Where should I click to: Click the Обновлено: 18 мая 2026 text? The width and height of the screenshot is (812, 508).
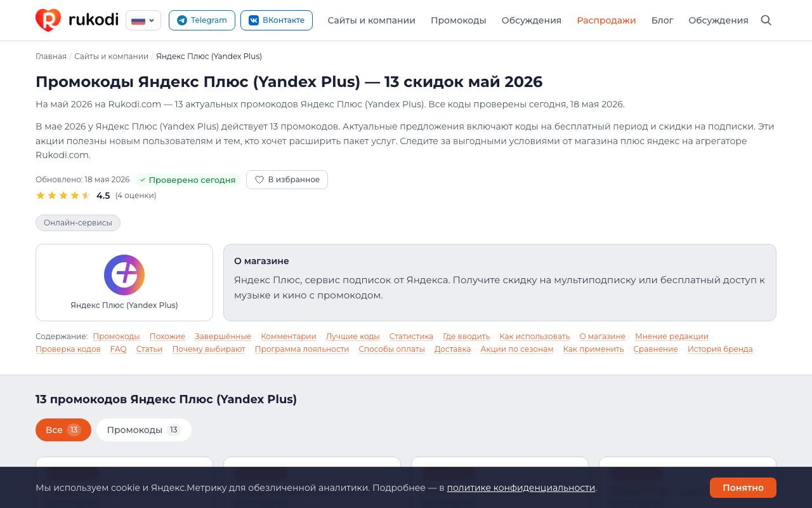tap(82, 180)
